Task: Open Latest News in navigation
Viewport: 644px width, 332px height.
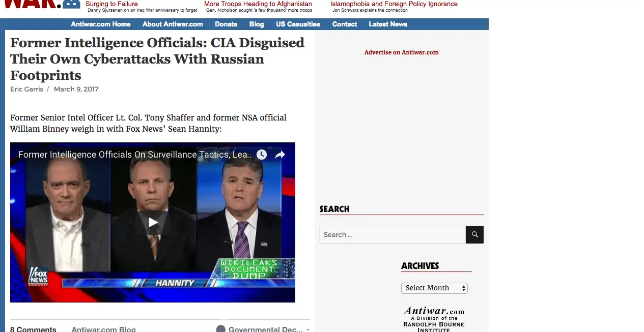Action: (388, 24)
